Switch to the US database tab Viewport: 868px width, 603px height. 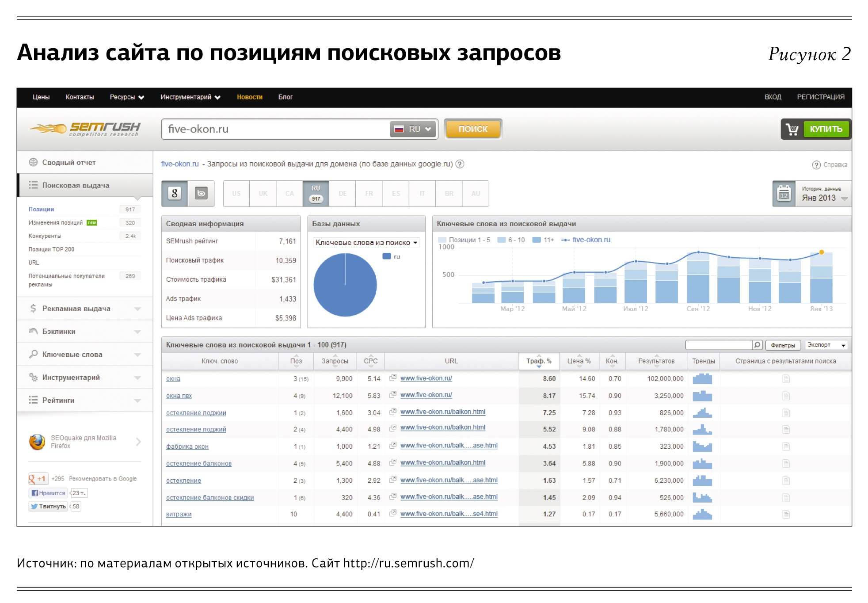(x=236, y=194)
